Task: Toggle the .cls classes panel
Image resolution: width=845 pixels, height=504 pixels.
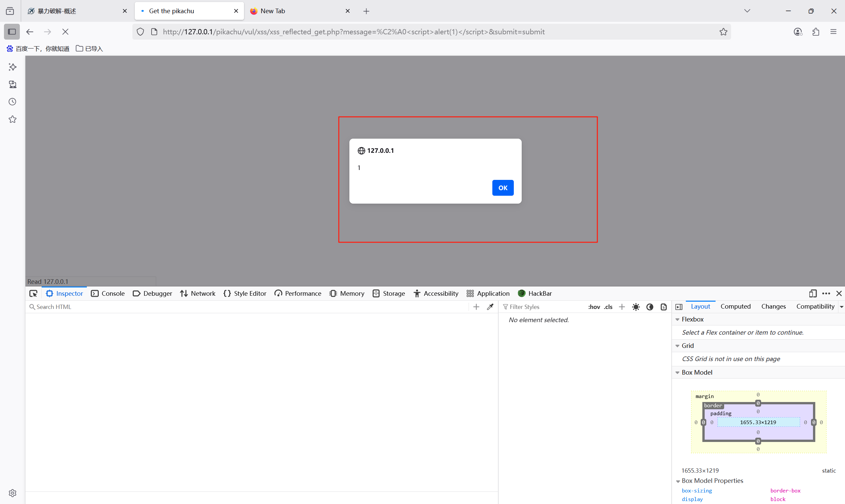Action: tap(608, 307)
